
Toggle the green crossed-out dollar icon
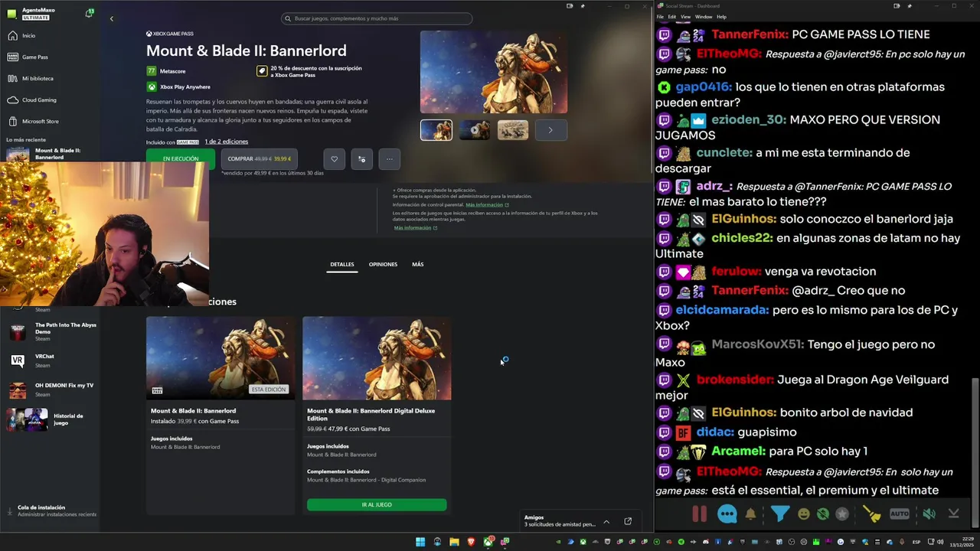[x=822, y=514]
